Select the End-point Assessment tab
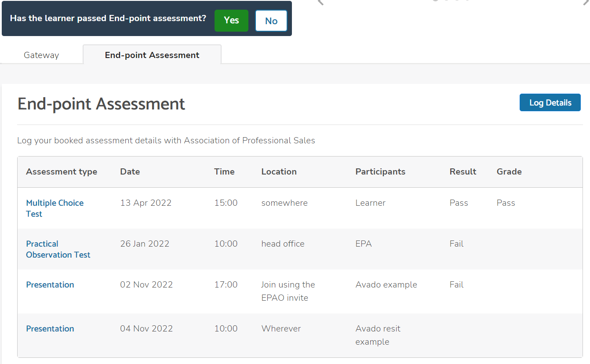The height and width of the screenshot is (364, 590). (152, 55)
